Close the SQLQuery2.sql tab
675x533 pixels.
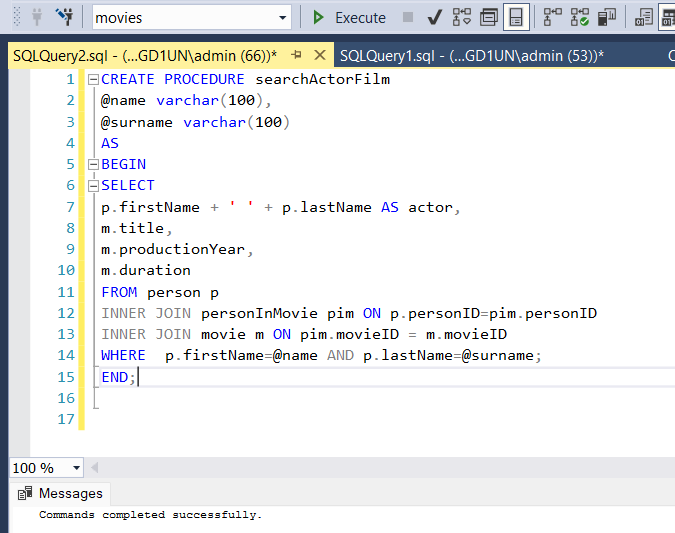pos(320,55)
